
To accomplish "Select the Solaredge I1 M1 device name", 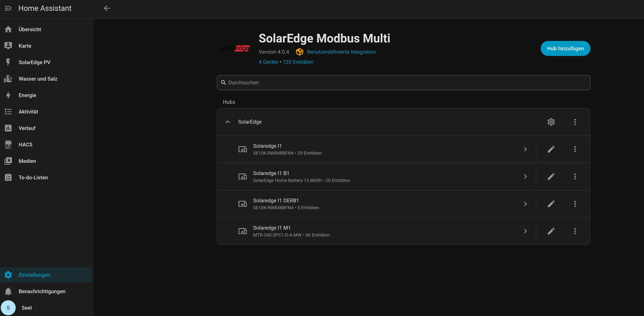I will 272,228.
